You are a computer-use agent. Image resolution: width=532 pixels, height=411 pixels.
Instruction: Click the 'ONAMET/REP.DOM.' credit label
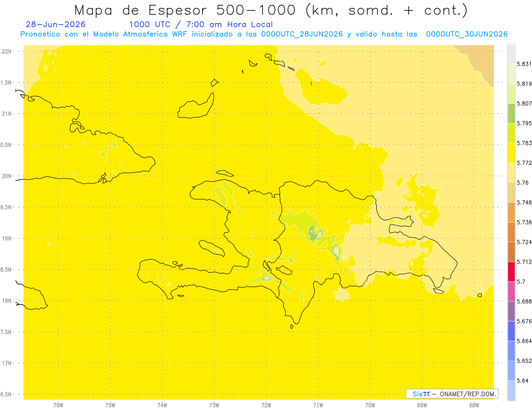click(467, 394)
